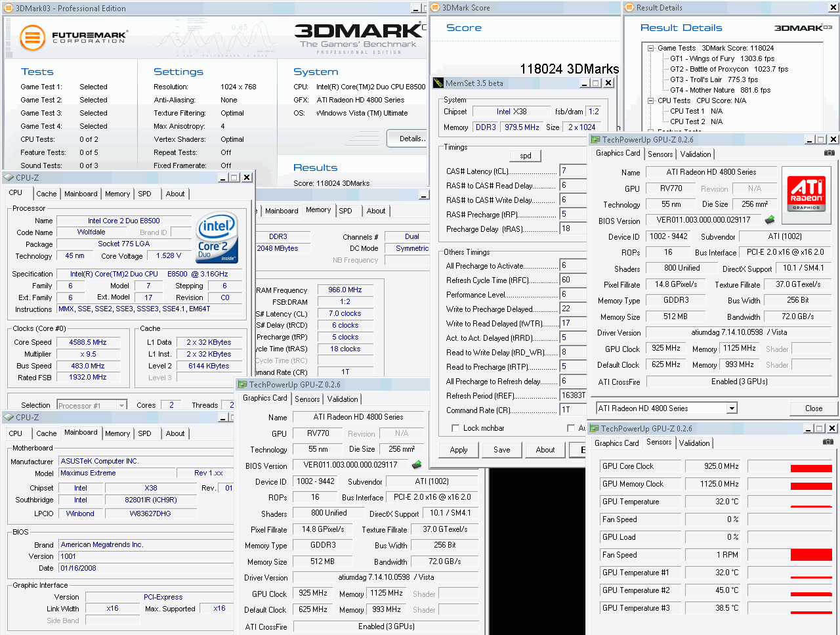This screenshot has height=635, width=840.
Task: Click the Core Speed value 4588.5 MHz
Action: (87, 342)
